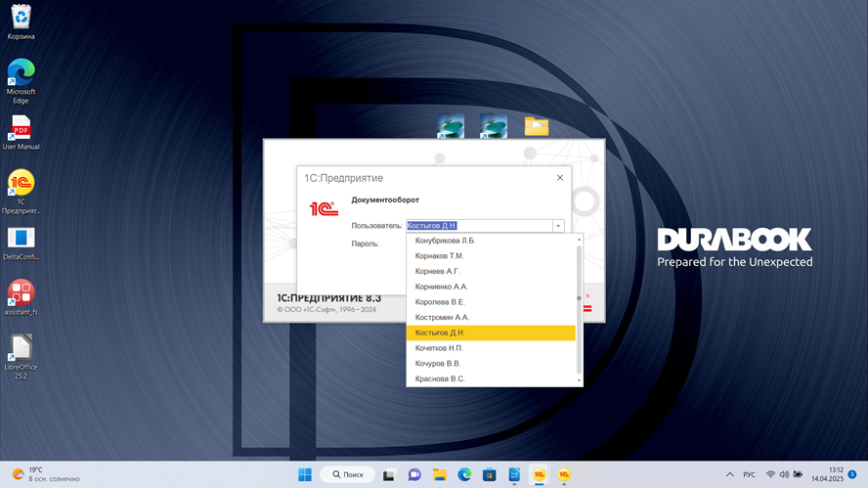The width and height of the screenshot is (868, 488).
Task: Collapse the Пользователь dropdown arrow
Action: coord(558,226)
